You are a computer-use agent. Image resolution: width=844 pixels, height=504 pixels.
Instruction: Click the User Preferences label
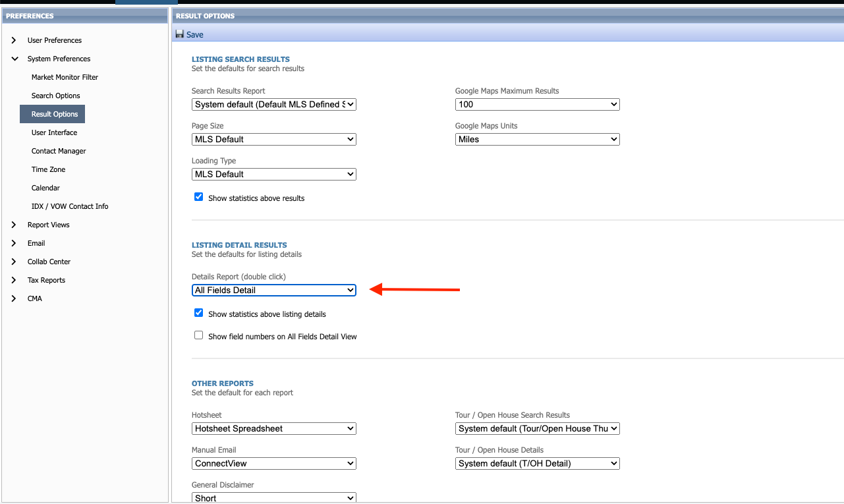pos(55,40)
